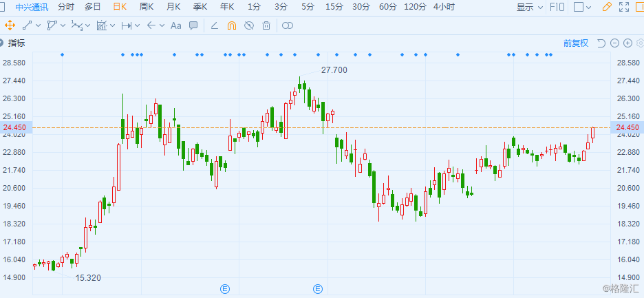Select the range interval arrow tool
The height and width of the screenshot is (298, 644).
[x=126, y=25]
